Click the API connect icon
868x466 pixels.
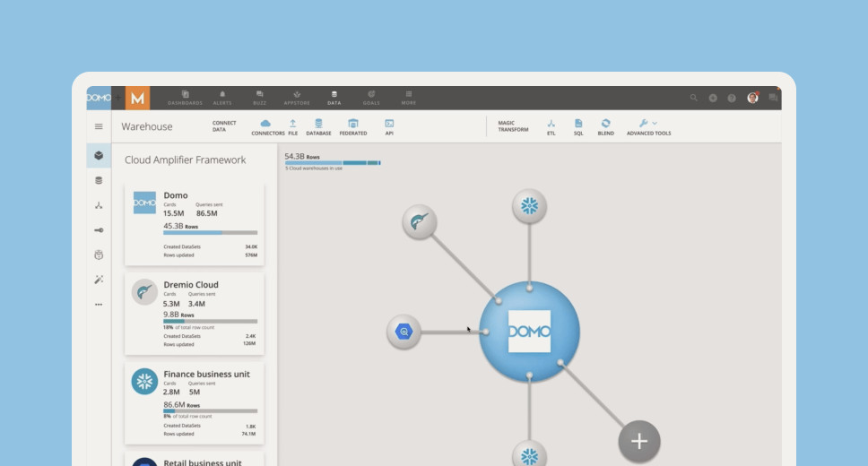pyautogui.click(x=389, y=124)
